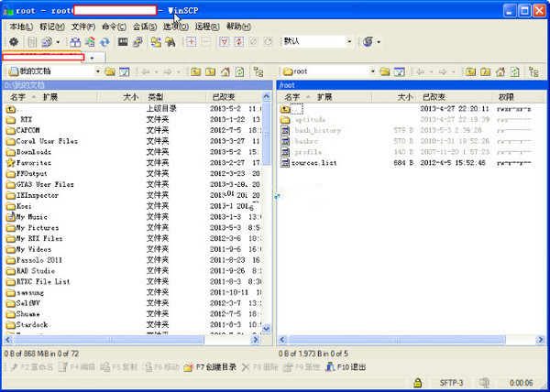Go to remote parent directory icon
Screen dimensions: 550x392
click(x=471, y=71)
